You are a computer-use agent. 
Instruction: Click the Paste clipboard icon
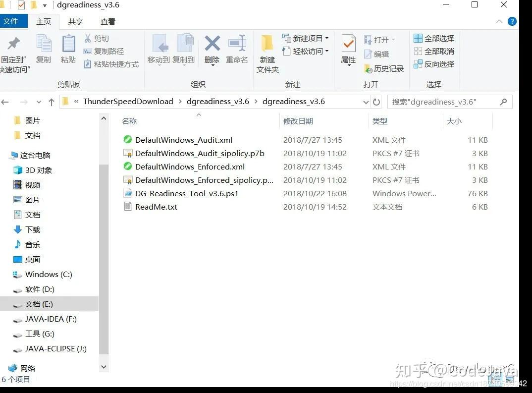coord(68,44)
